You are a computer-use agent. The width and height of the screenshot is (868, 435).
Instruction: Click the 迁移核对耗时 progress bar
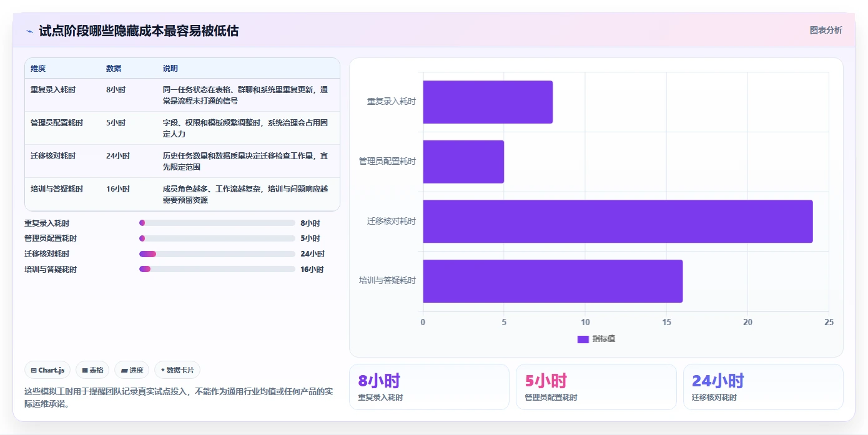217,254
